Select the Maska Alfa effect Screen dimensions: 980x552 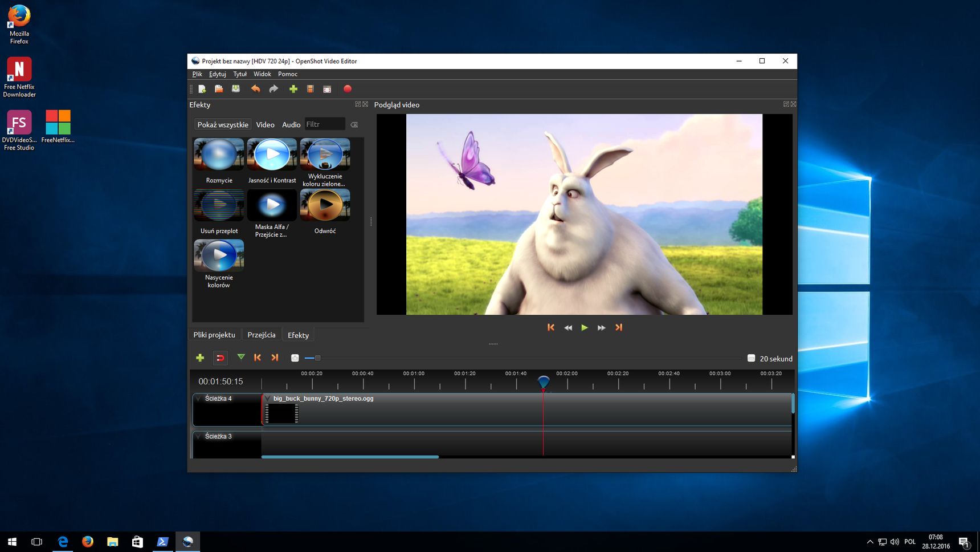(x=272, y=213)
